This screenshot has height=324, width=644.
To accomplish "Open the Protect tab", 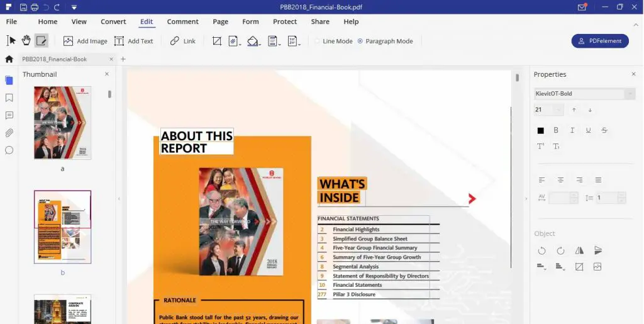I will [x=285, y=22].
